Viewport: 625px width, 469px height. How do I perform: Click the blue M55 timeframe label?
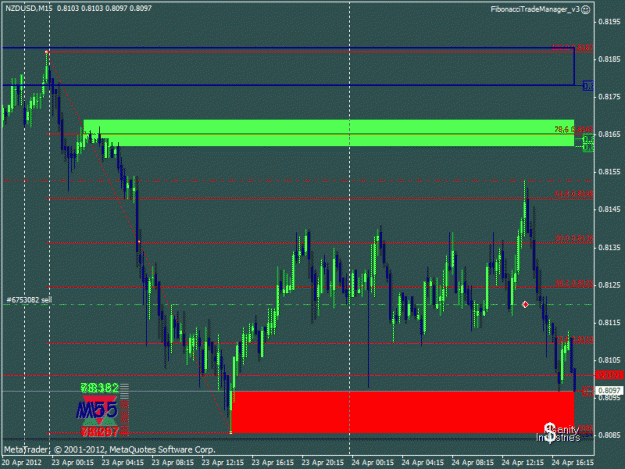click(x=97, y=410)
